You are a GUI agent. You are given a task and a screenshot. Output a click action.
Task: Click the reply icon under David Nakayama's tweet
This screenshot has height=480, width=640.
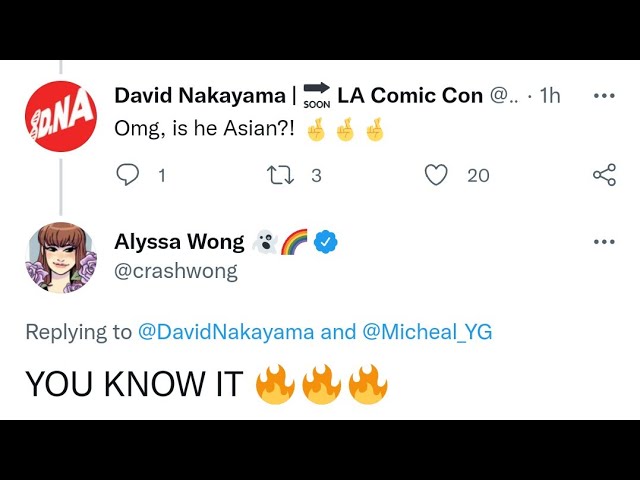[x=127, y=175]
